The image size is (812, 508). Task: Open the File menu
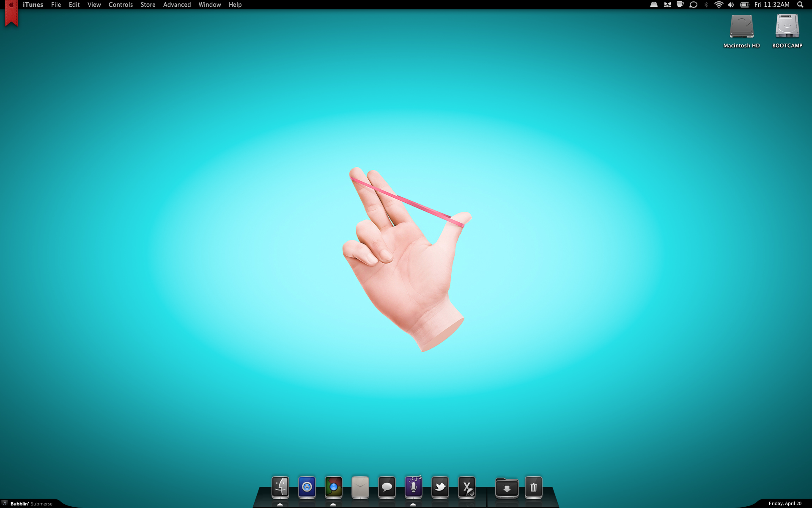pyautogui.click(x=56, y=5)
